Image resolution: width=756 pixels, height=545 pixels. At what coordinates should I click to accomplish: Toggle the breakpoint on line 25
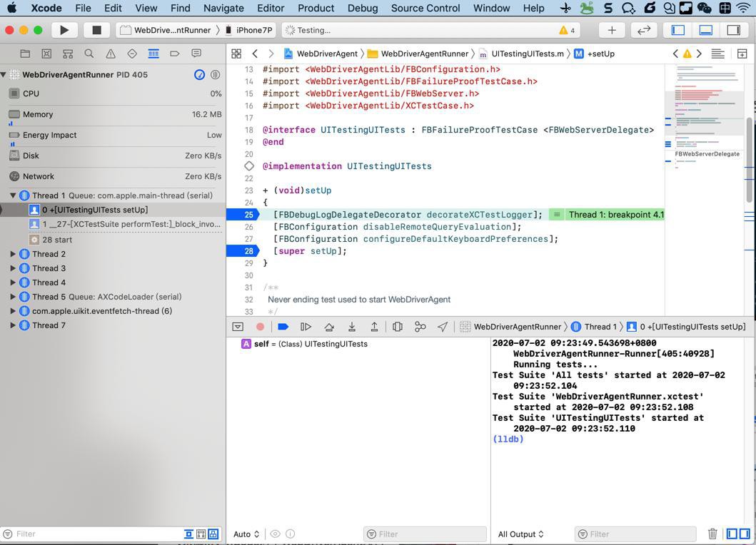pyautogui.click(x=243, y=215)
